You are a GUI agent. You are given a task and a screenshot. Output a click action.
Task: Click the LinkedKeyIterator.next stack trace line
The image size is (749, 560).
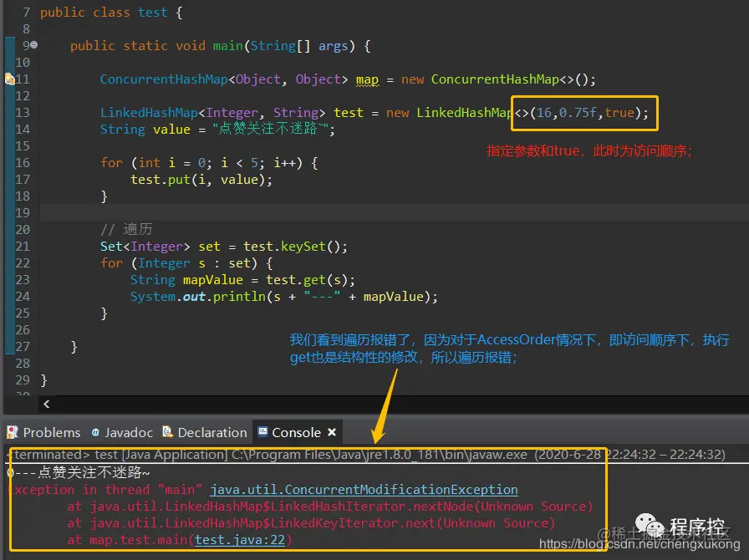point(311,523)
